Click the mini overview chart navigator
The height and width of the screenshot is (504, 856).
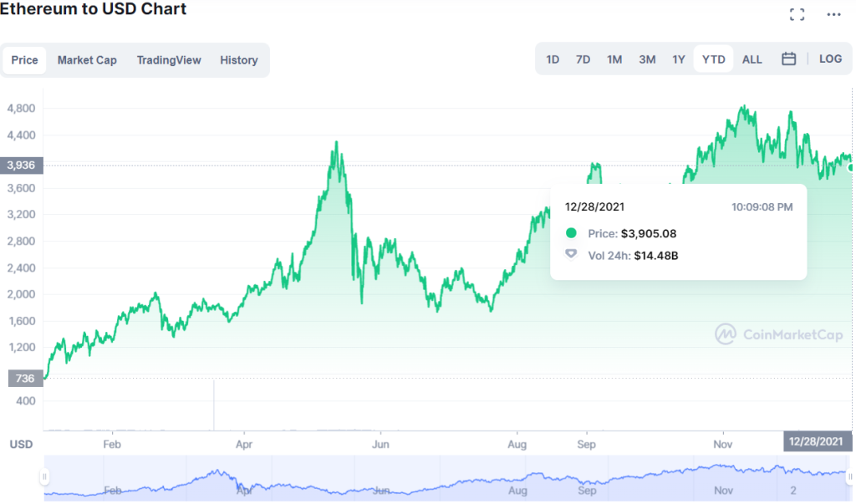click(x=447, y=478)
